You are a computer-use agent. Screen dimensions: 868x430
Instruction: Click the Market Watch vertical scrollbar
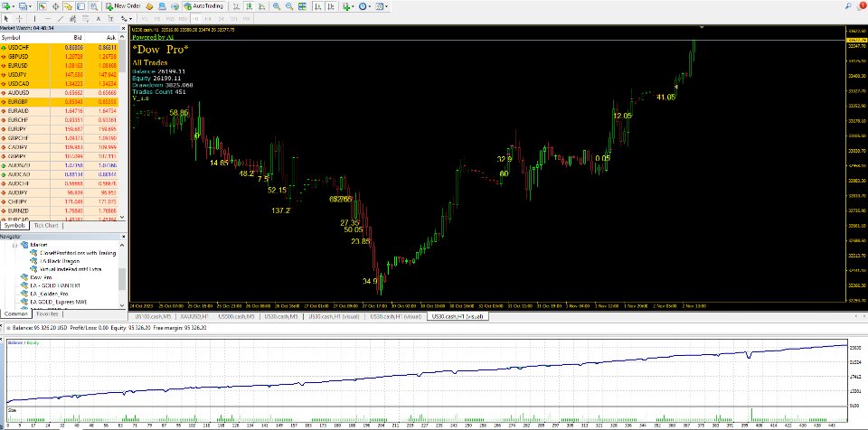click(x=123, y=126)
